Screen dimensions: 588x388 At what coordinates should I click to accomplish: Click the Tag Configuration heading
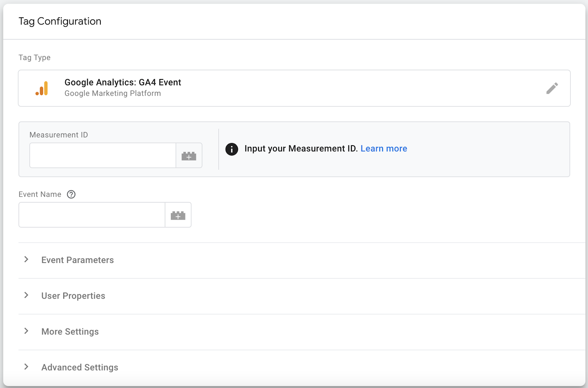coord(60,21)
